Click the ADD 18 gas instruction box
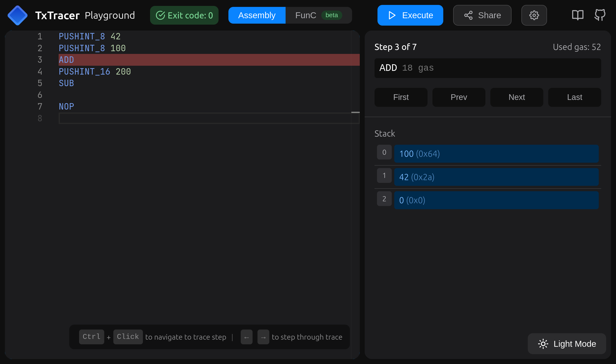This screenshot has width=616, height=364. (488, 68)
